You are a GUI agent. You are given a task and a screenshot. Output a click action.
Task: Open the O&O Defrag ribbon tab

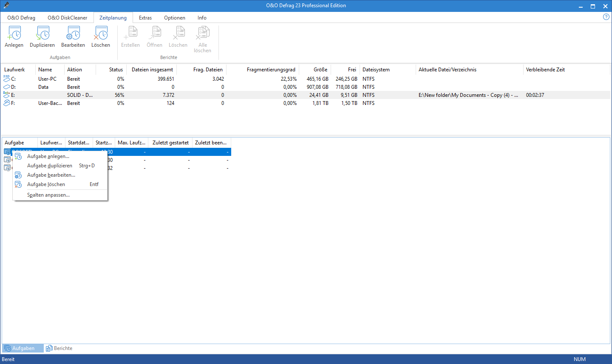[x=21, y=17]
